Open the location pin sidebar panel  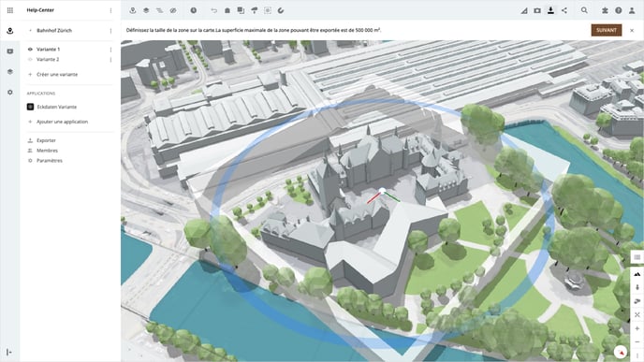[x=10, y=31]
